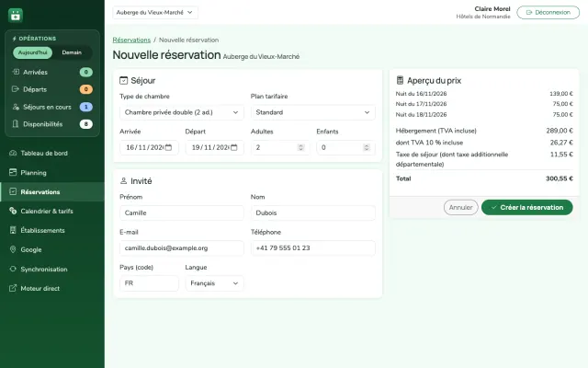Click the Invité person icon

pos(123,180)
